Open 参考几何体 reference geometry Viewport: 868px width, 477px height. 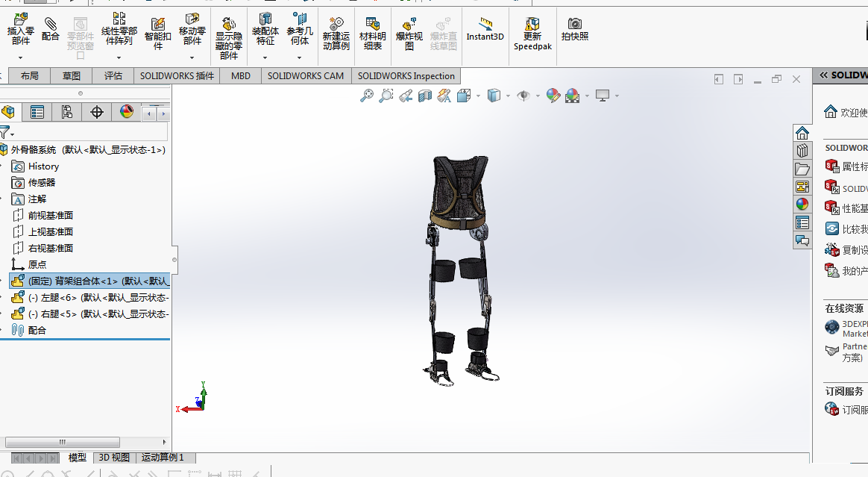[x=300, y=30]
